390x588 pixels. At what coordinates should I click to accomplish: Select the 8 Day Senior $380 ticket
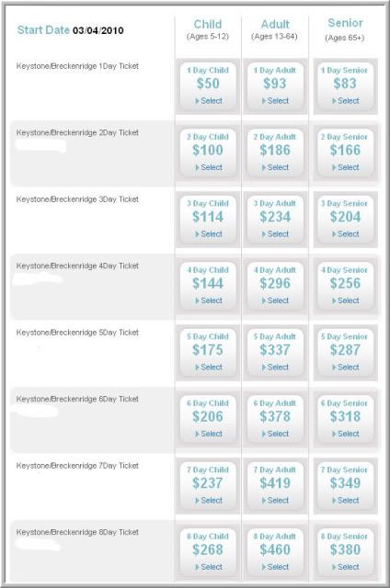345,552
